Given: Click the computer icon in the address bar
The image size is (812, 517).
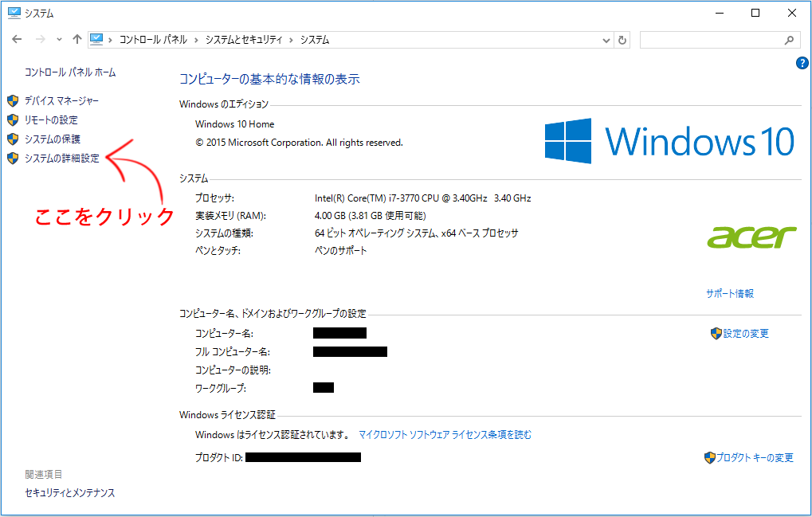Looking at the screenshot, I should [96, 39].
